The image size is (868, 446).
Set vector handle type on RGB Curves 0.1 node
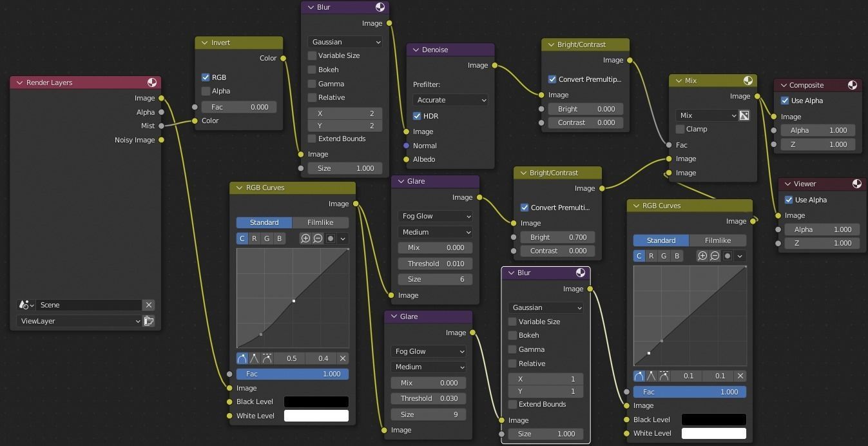tap(651, 376)
